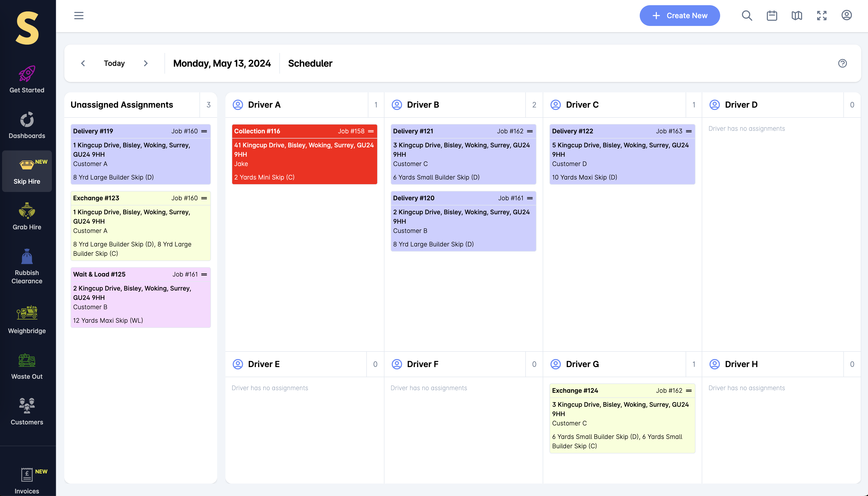Open the map view icon
This screenshot has height=496, width=868.
click(796, 16)
